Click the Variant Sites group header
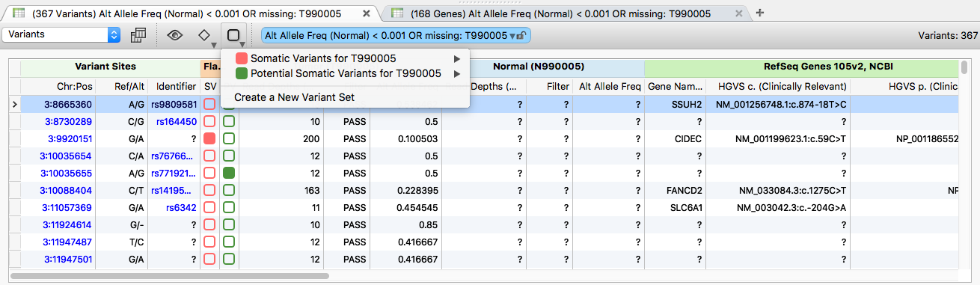Screen dimensions: 980x285 pos(110,67)
